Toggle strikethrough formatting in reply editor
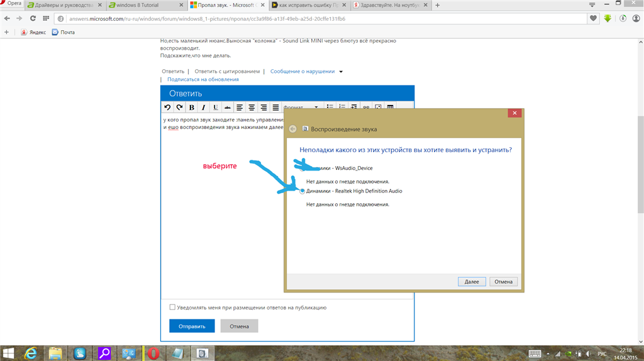Viewport: 644px width, 361px height. click(227, 107)
